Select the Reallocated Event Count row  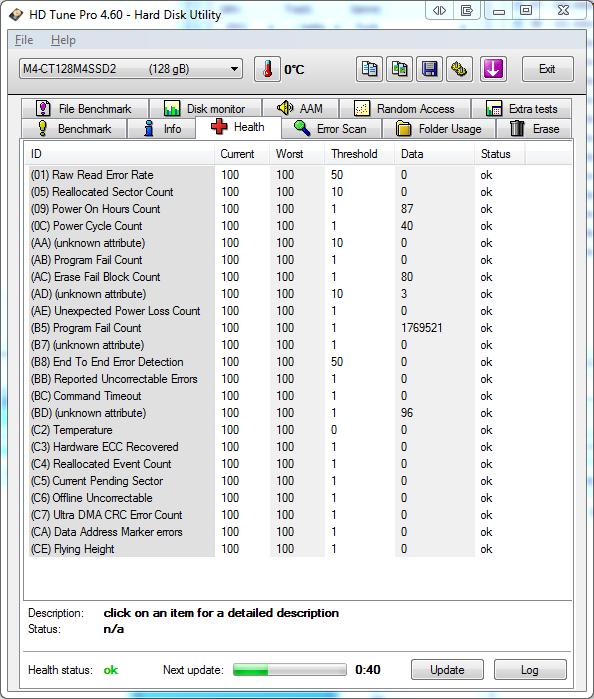click(277, 464)
